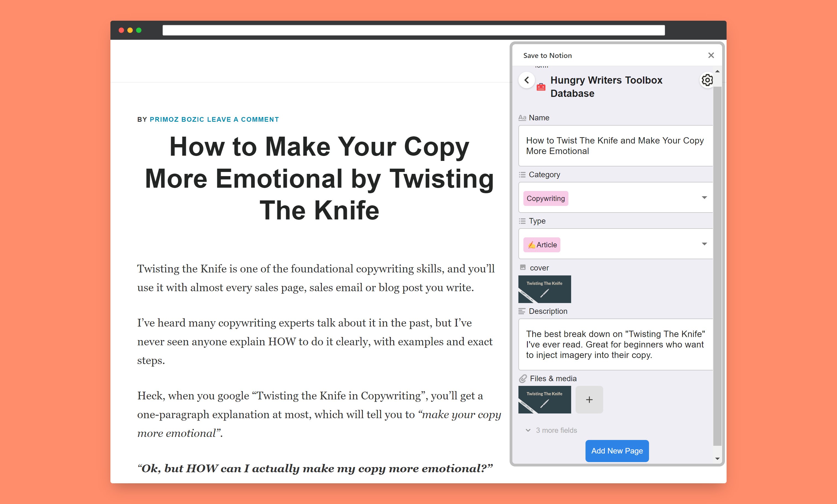This screenshot has width=837, height=504.
Task: Click the Description field label
Action: pos(548,311)
